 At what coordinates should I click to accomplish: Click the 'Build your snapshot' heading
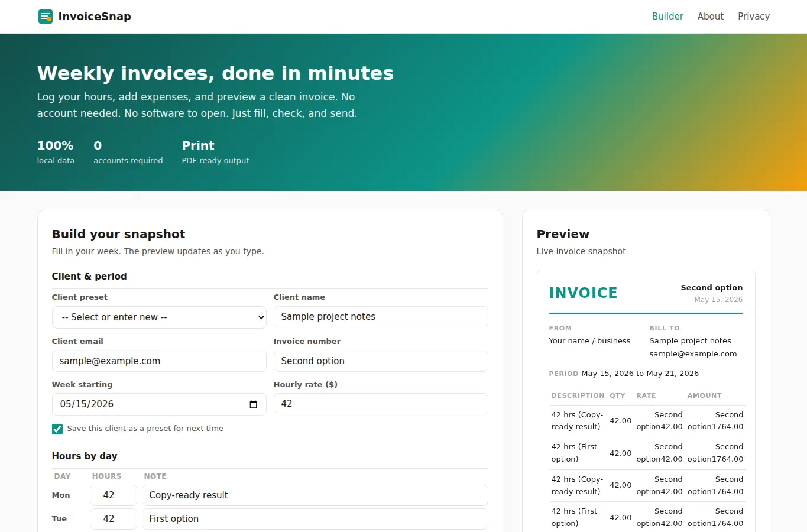118,234
